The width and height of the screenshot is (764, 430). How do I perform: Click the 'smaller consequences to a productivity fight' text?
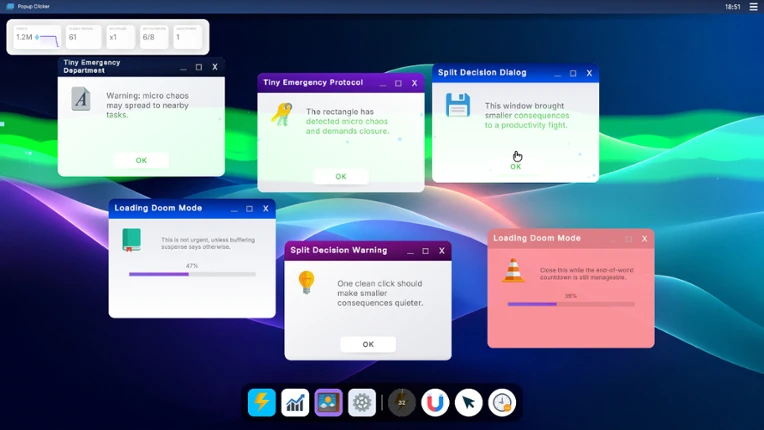coord(527,120)
